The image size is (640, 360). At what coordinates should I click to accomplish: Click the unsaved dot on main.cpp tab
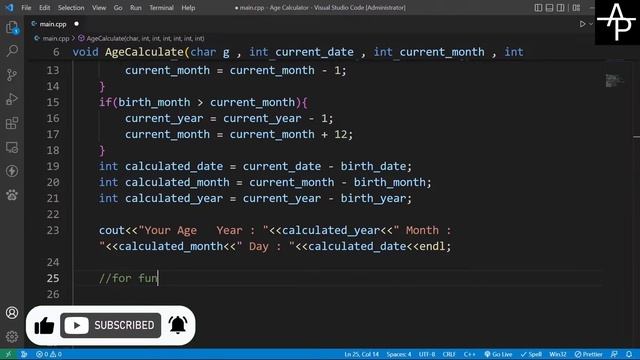(76, 24)
